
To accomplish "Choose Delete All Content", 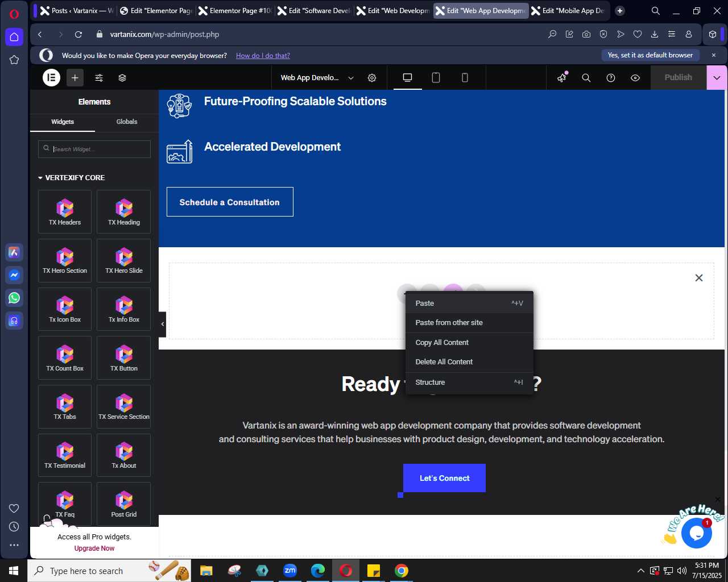I will coord(469,362).
